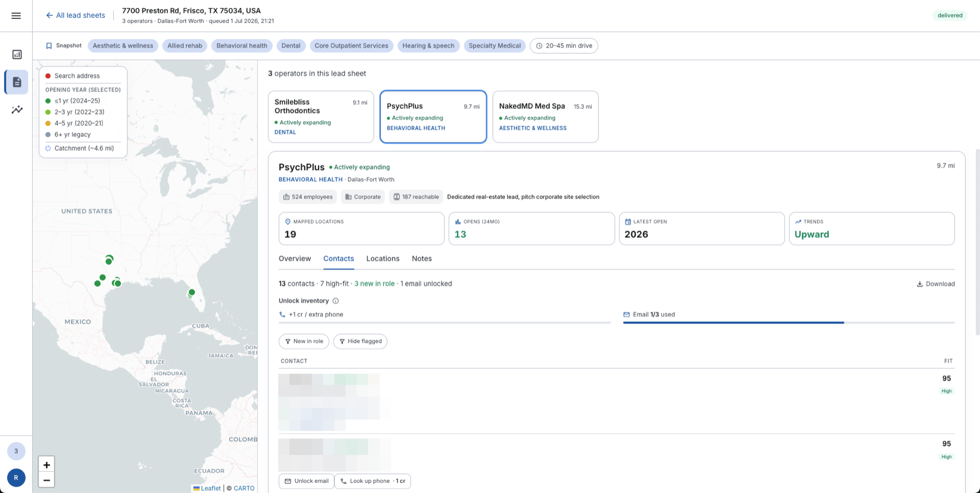This screenshot has height=493, width=980.
Task: Click the email envelope icon by Email 1/3
Action: click(x=627, y=315)
